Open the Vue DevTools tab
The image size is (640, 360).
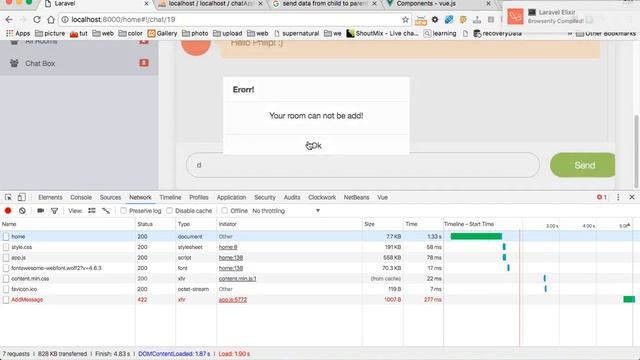tap(382, 197)
